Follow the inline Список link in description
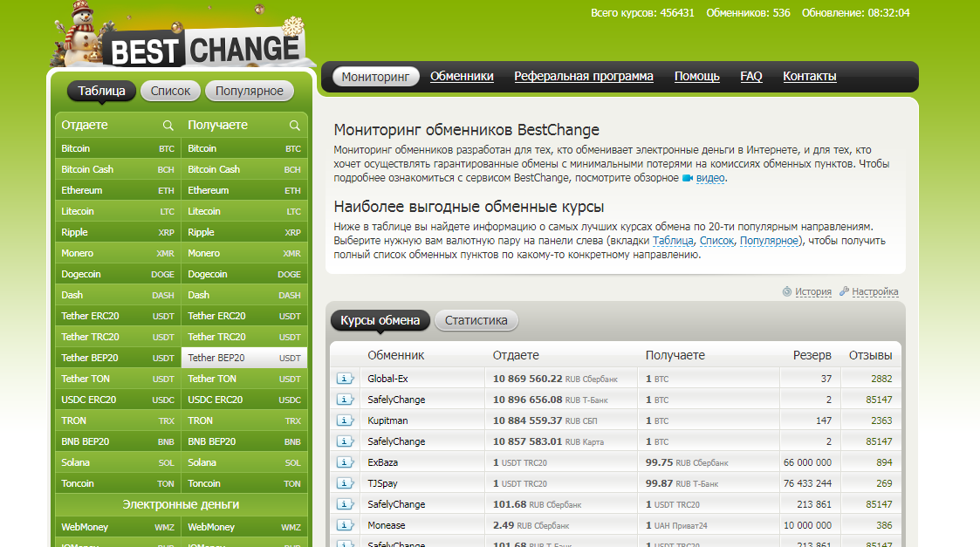980x547 pixels. (x=716, y=241)
